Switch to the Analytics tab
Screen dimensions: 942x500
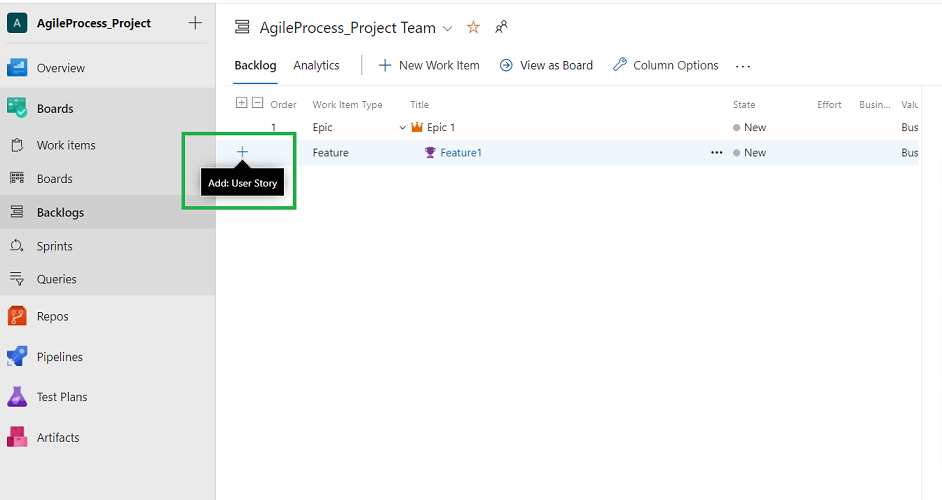pyautogui.click(x=316, y=65)
